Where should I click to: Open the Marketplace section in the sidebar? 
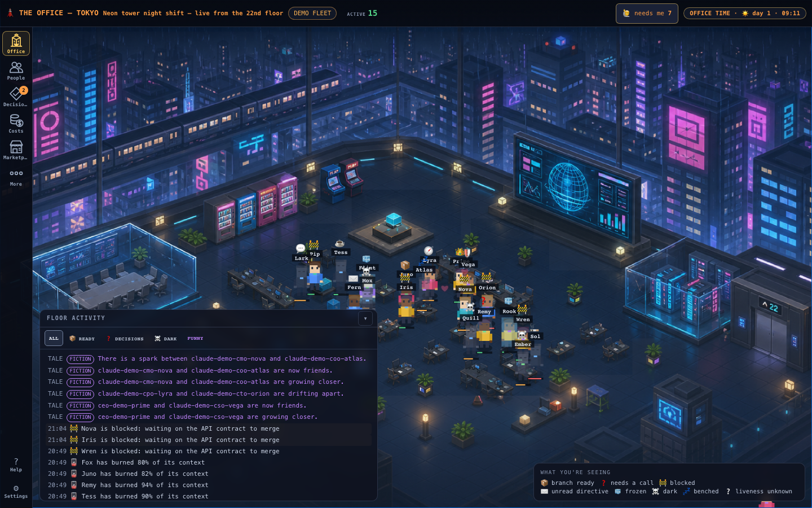16,150
